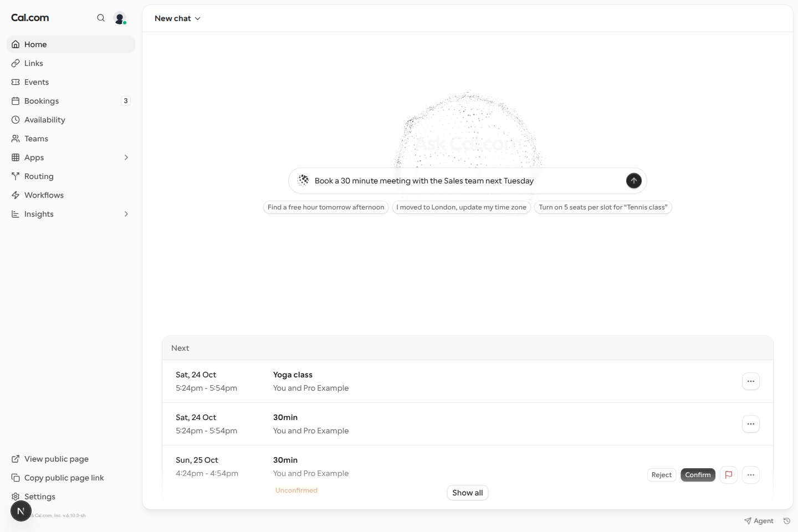This screenshot has height=532, width=798.
Task: Confirm the Sun, 25 Oct booking
Action: coord(698,475)
